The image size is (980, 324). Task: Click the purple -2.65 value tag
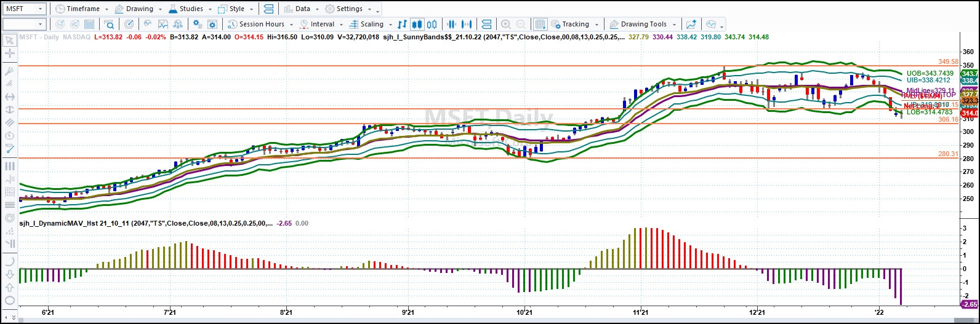click(970, 304)
